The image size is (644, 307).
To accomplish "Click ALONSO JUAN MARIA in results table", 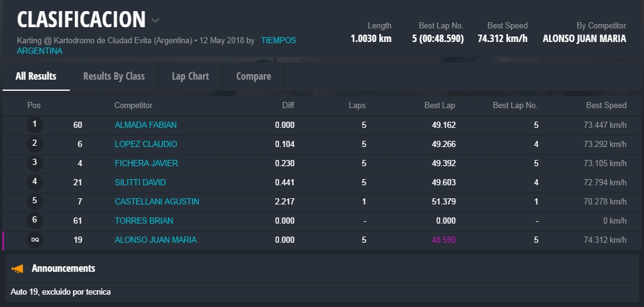I will point(156,240).
